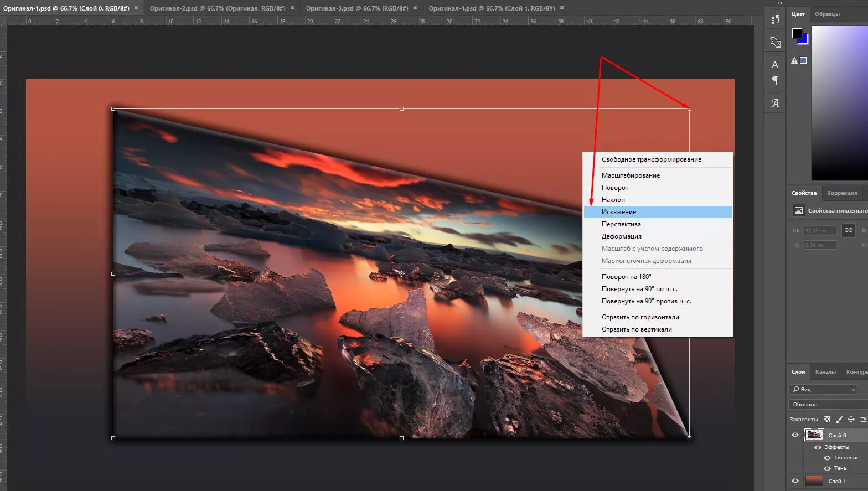
Task: Click the gamut replacement color square
Action: pyautogui.click(x=803, y=60)
